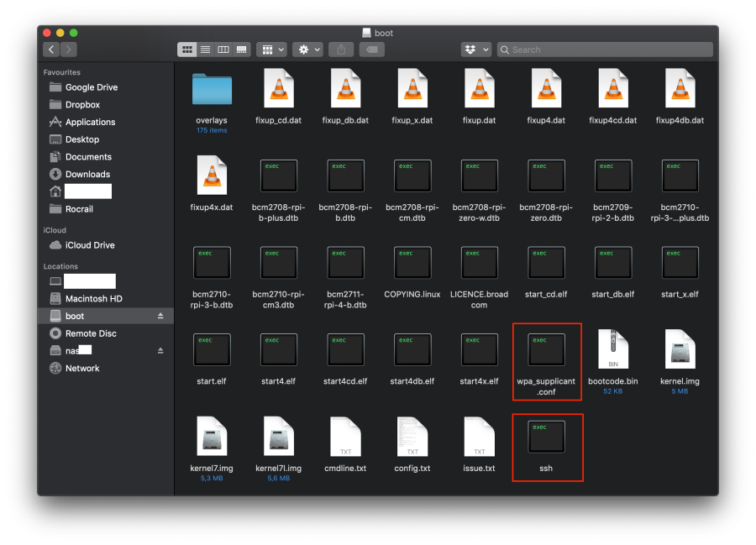Switch to icon view mode
This screenshot has width=756, height=545.
click(187, 50)
